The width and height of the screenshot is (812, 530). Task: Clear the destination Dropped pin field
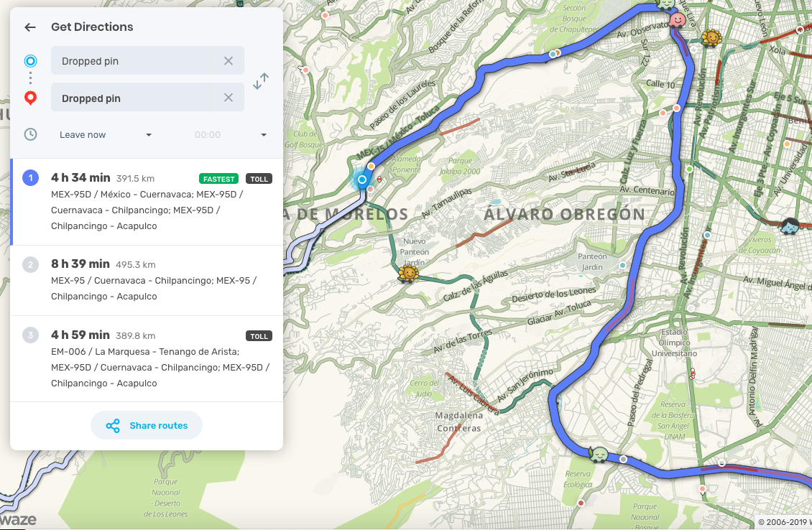229,98
